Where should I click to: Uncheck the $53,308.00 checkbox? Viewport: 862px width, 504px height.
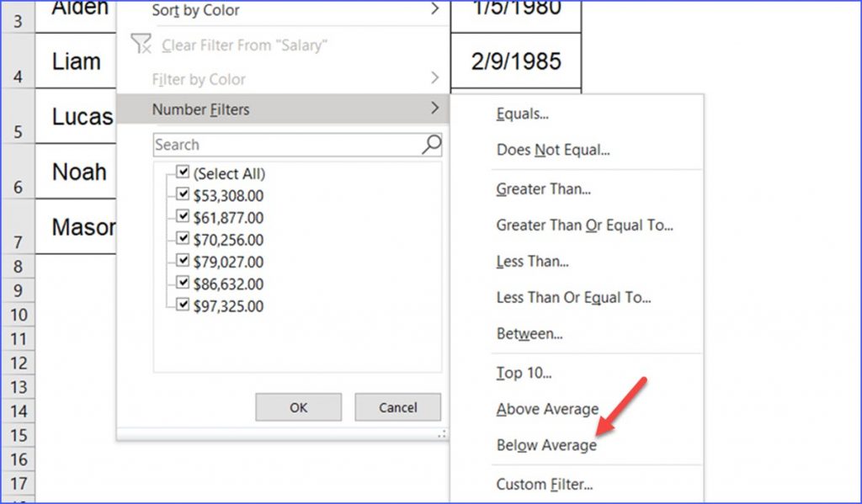pos(183,195)
